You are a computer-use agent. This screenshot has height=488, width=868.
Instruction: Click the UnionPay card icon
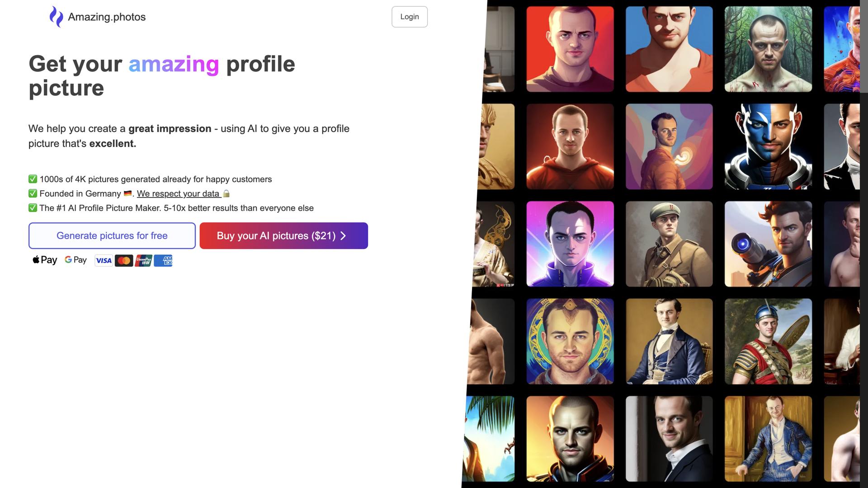pyautogui.click(x=143, y=261)
